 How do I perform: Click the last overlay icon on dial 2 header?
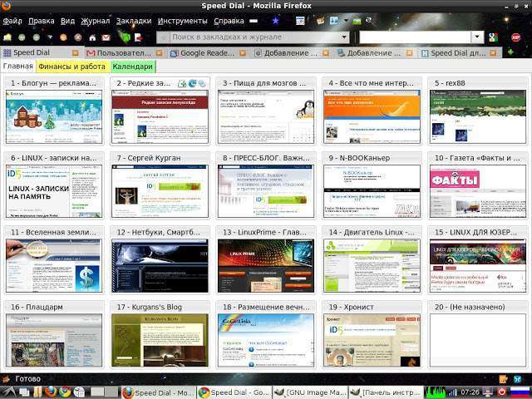tap(202, 83)
